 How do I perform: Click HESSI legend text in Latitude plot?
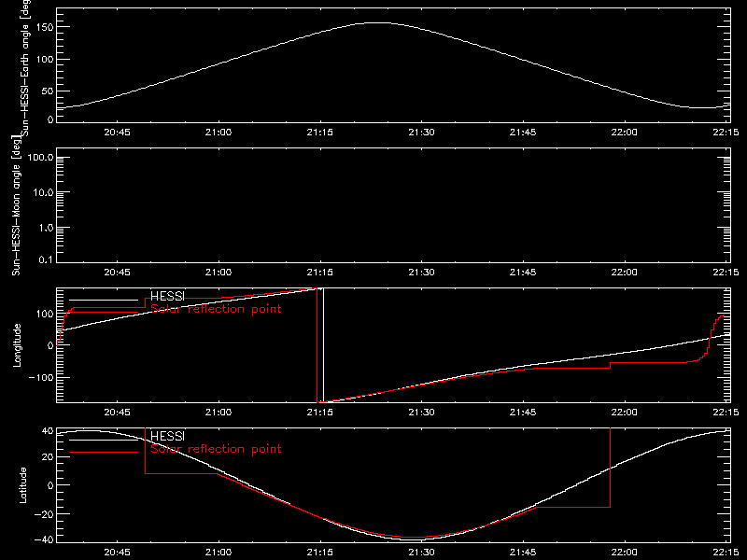pos(167,437)
